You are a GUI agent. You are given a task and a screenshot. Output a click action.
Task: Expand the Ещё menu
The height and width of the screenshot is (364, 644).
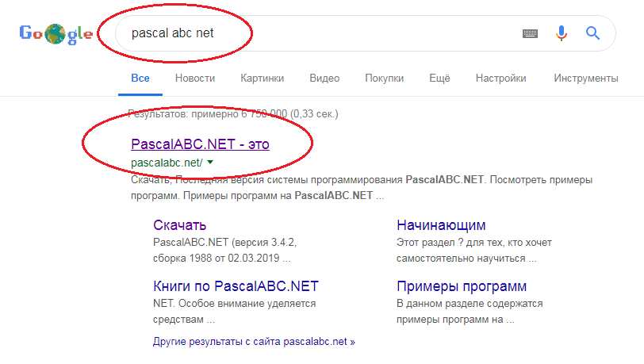(x=439, y=78)
